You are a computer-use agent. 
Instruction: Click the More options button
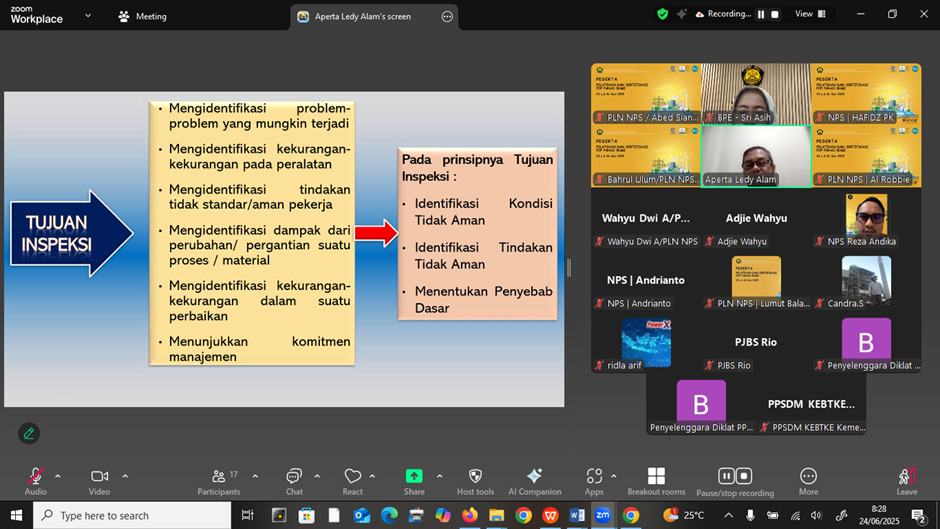pyautogui.click(x=808, y=478)
